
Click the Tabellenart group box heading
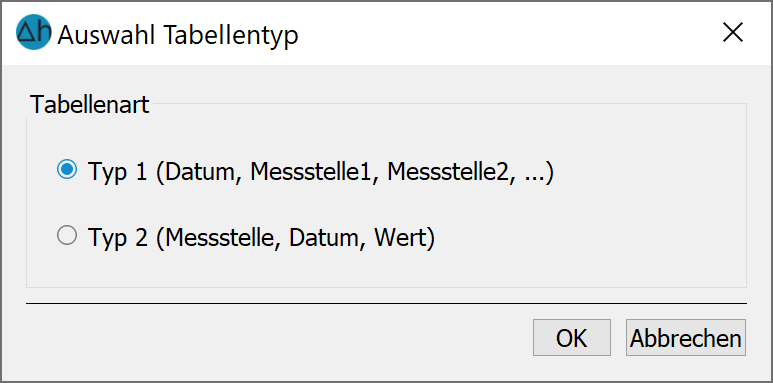click(x=89, y=104)
